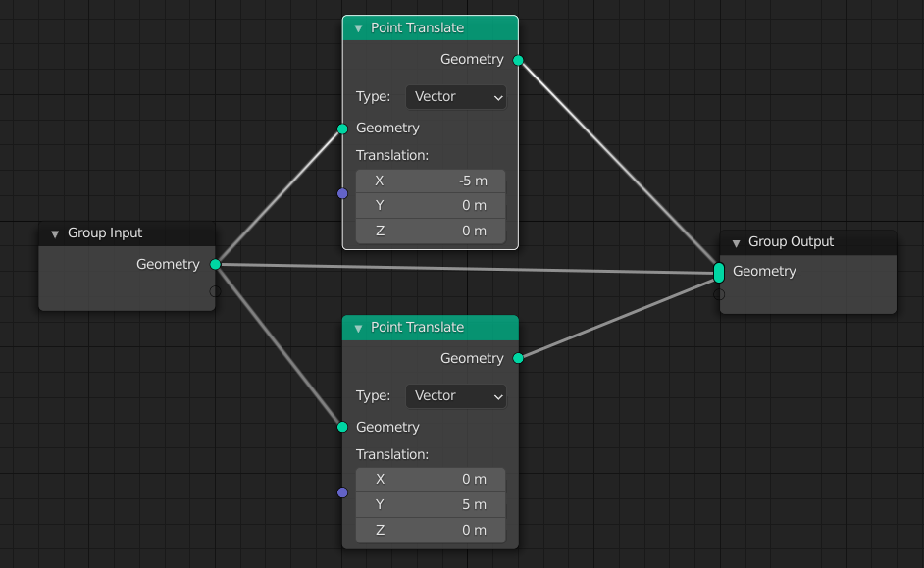Open Type dropdown in bottom Point Translate node (Y 5 m)
924x568 pixels.
point(455,396)
